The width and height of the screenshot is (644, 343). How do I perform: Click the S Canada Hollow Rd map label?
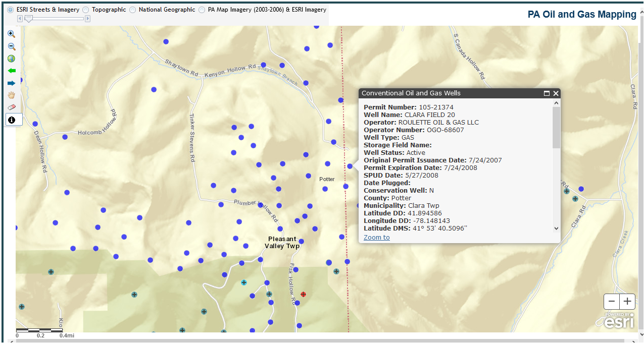coord(469,56)
